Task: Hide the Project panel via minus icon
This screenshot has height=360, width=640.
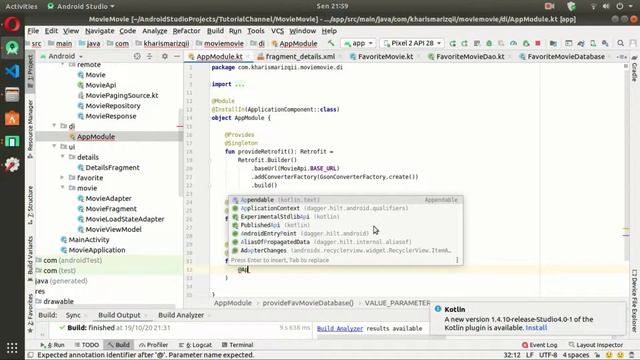Action: click(177, 56)
